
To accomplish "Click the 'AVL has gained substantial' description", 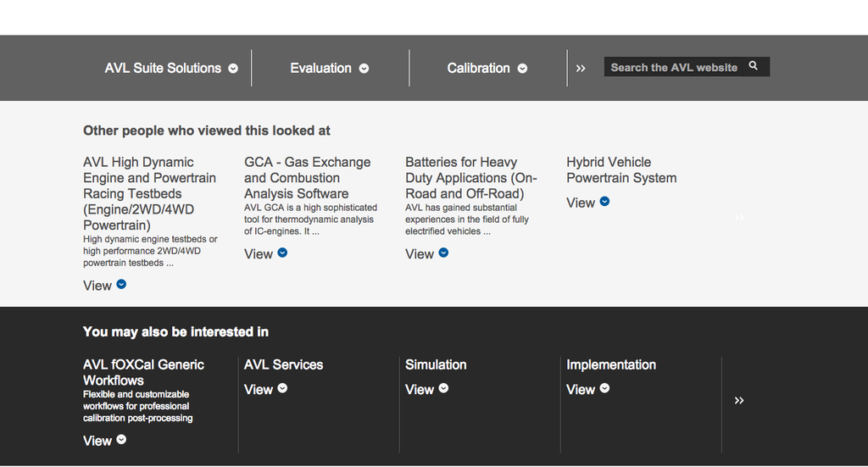I will 467,220.
